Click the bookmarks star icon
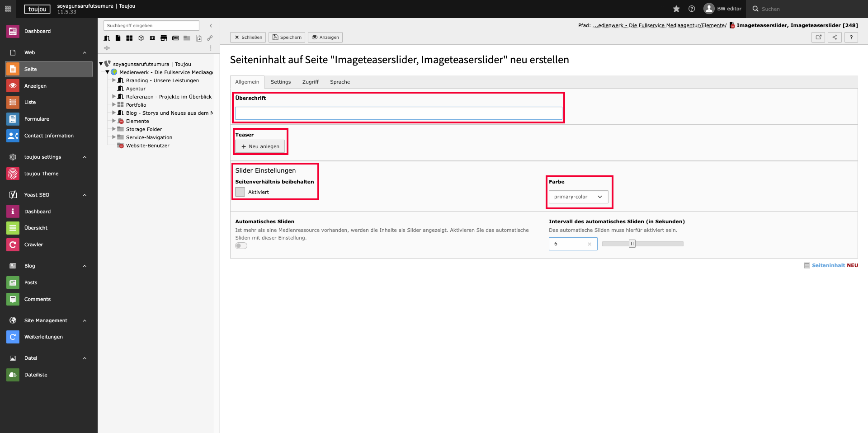This screenshot has width=868, height=433. coord(676,9)
